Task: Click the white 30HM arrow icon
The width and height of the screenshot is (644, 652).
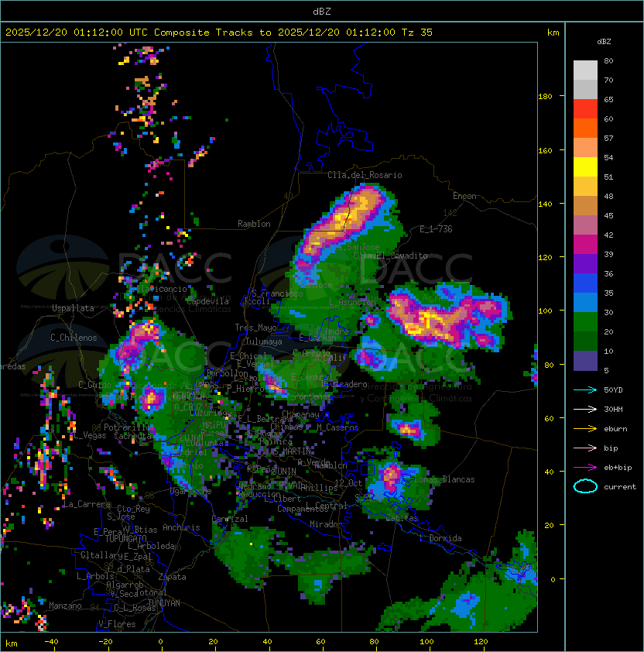Action: click(x=585, y=409)
